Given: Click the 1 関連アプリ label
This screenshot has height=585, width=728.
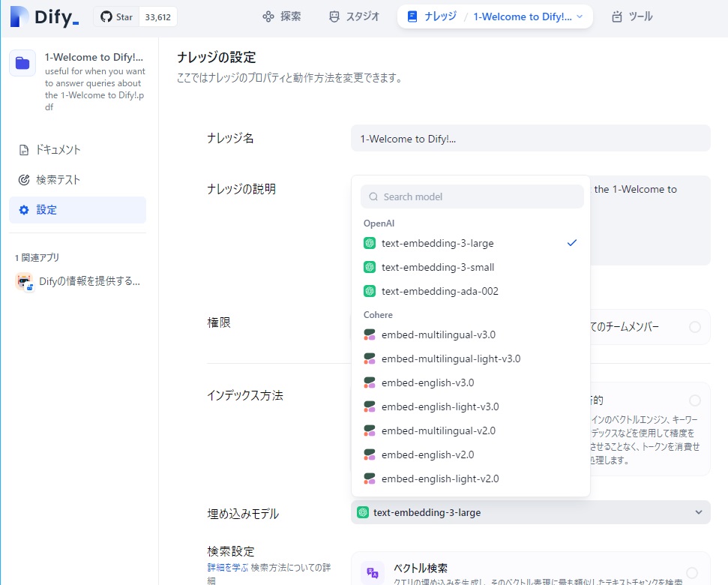Looking at the screenshot, I should click(37, 258).
